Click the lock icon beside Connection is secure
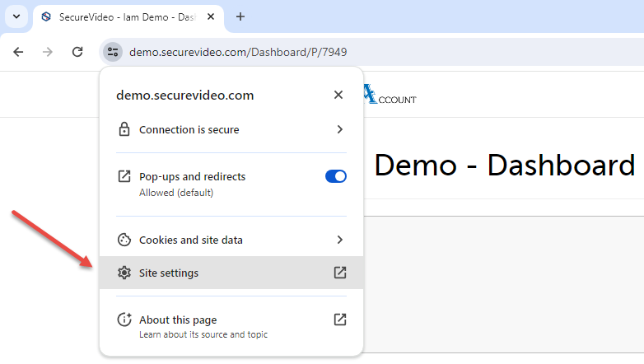This screenshot has width=644, height=364. [x=124, y=129]
